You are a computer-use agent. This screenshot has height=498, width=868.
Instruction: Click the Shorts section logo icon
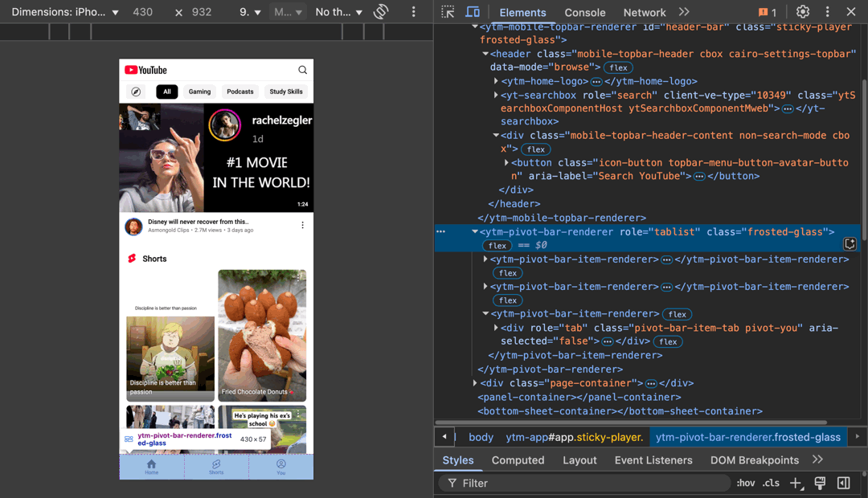click(132, 259)
